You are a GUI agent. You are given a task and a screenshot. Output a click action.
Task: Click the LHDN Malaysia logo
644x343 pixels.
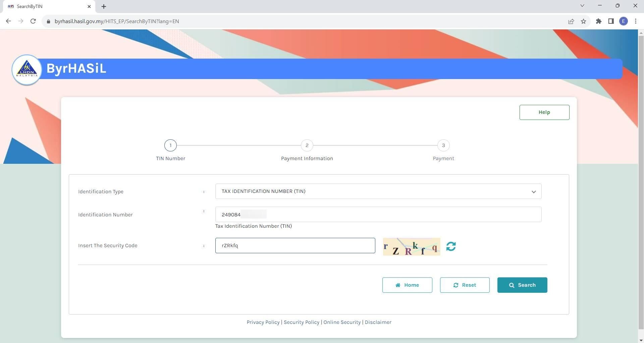[x=27, y=70]
